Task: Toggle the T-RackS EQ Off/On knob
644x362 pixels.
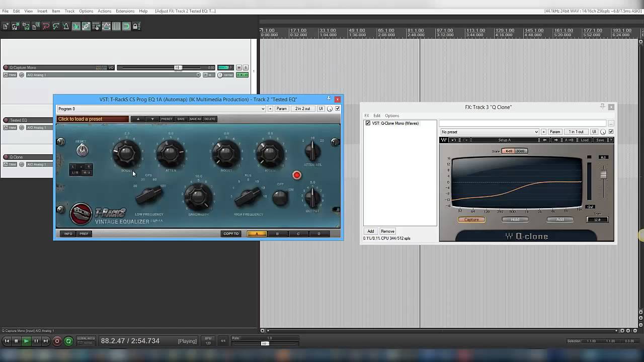Action: click(280, 198)
